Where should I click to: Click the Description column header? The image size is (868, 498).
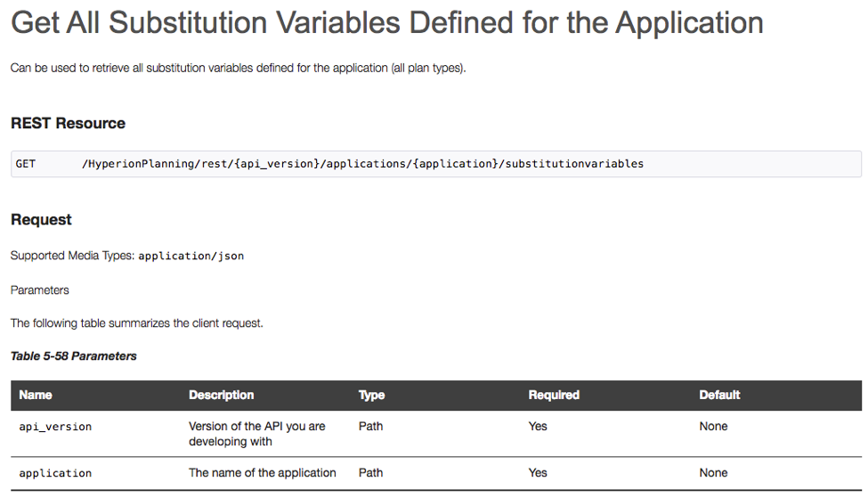(x=221, y=395)
